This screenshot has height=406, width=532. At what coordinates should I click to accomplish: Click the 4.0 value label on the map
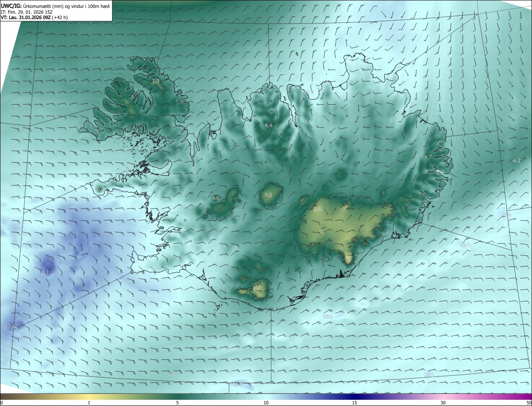click(216, 198)
